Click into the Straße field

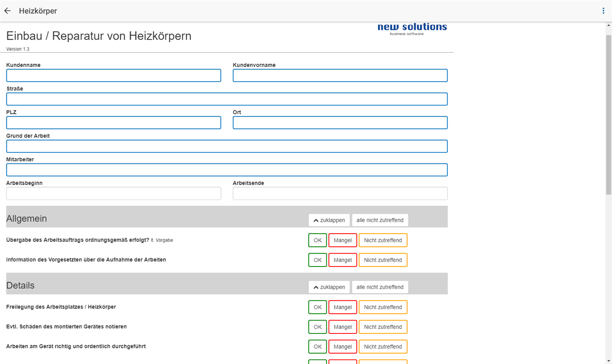point(227,99)
